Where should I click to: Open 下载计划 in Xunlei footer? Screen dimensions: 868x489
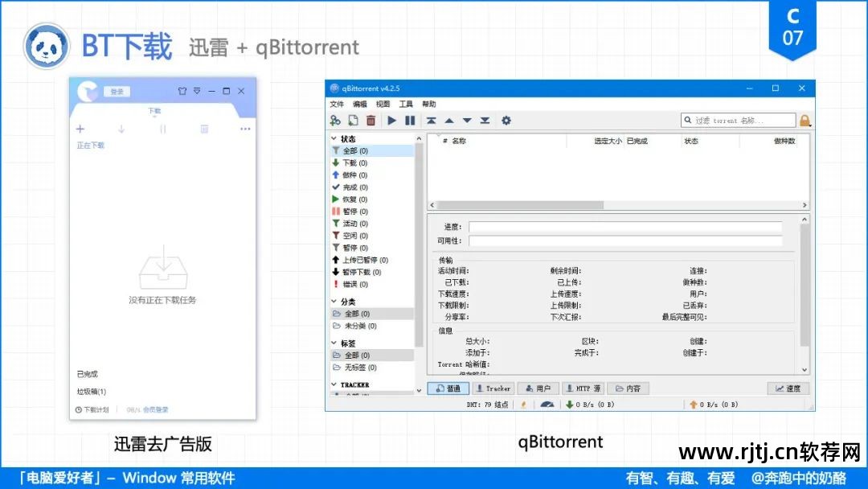click(92, 410)
